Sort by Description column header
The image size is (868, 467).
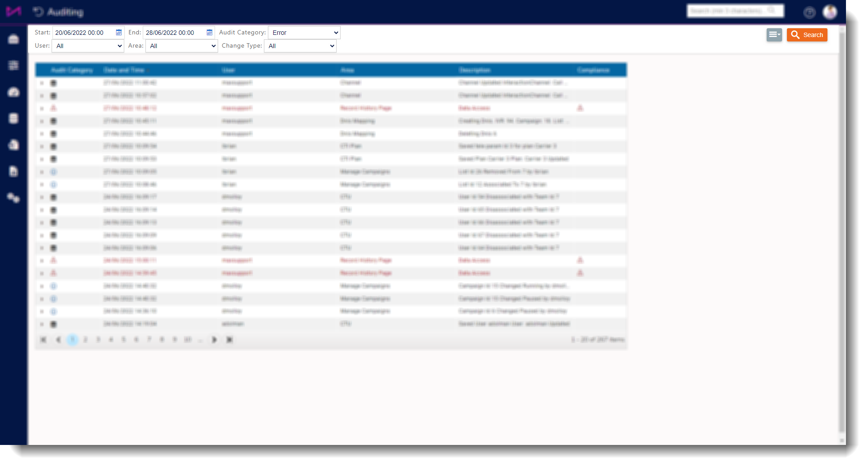(475, 70)
